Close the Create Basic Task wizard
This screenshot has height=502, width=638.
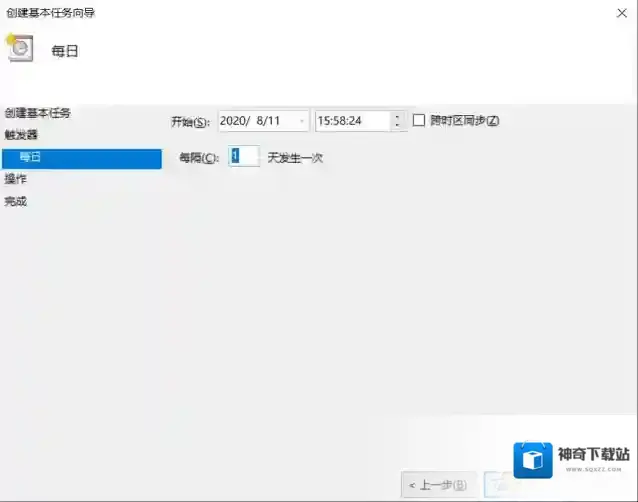[x=620, y=13]
